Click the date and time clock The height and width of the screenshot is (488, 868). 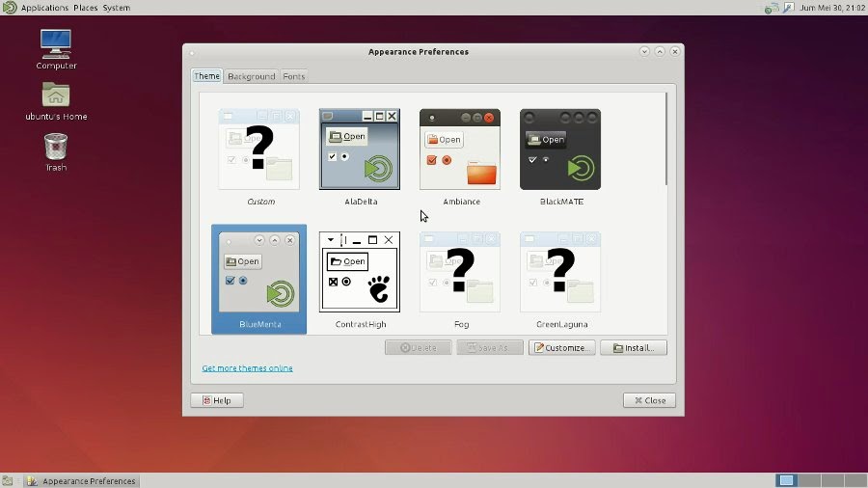832,8
